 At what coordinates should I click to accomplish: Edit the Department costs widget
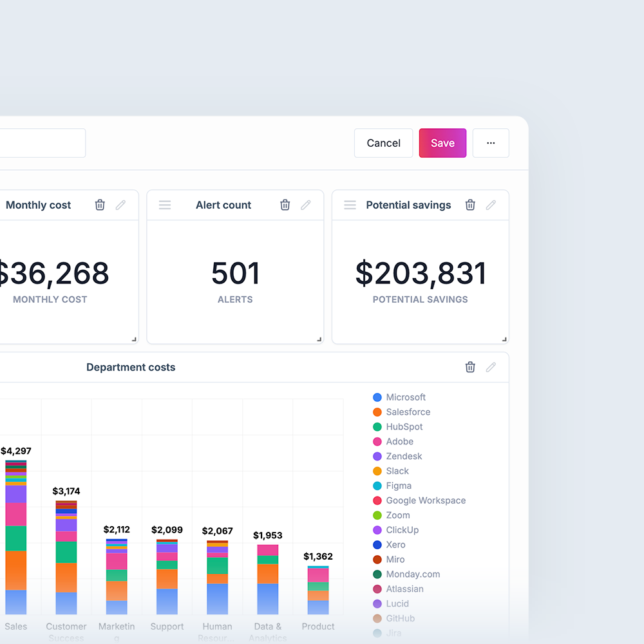[491, 367]
